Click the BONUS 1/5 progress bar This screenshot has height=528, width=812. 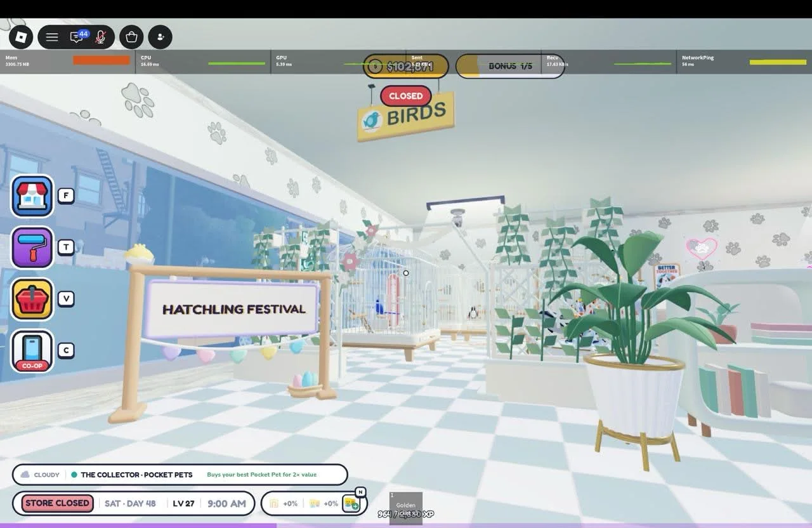point(510,66)
